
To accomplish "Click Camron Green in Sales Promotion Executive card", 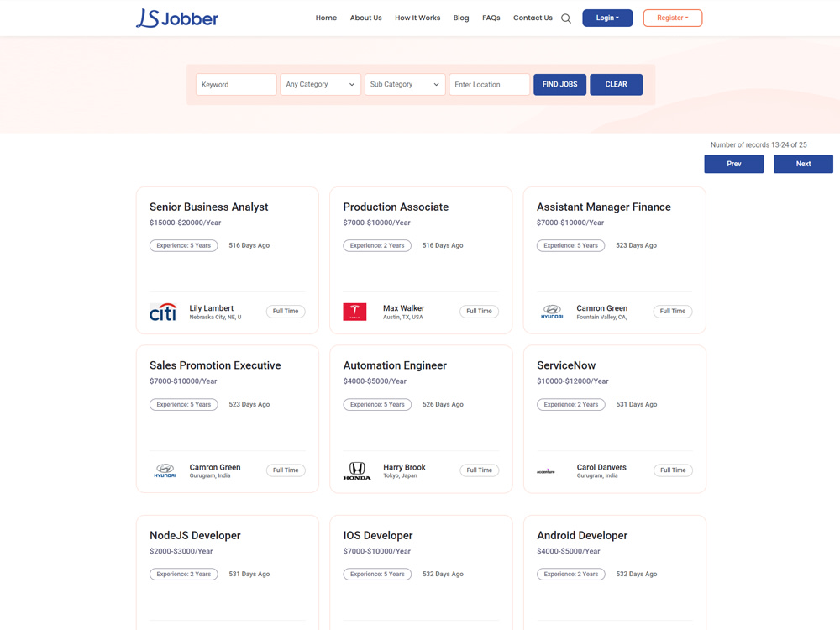I will (x=215, y=467).
